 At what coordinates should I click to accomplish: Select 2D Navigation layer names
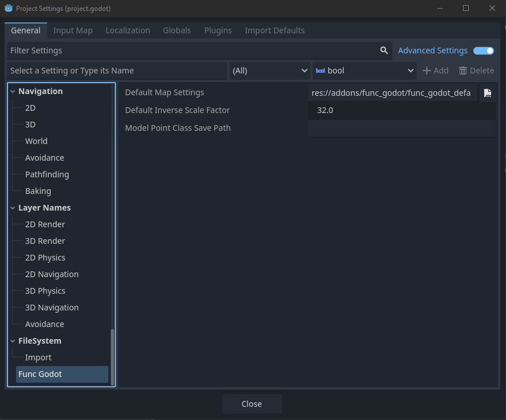coord(52,275)
